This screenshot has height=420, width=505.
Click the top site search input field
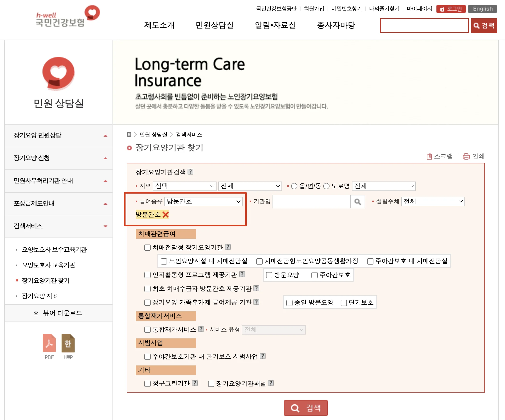(424, 26)
